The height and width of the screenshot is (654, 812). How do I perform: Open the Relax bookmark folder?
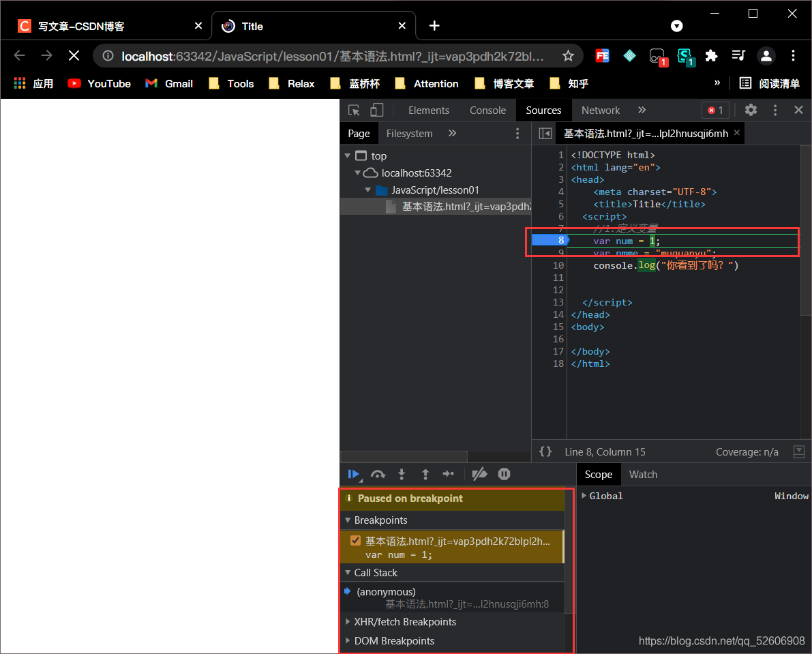292,83
